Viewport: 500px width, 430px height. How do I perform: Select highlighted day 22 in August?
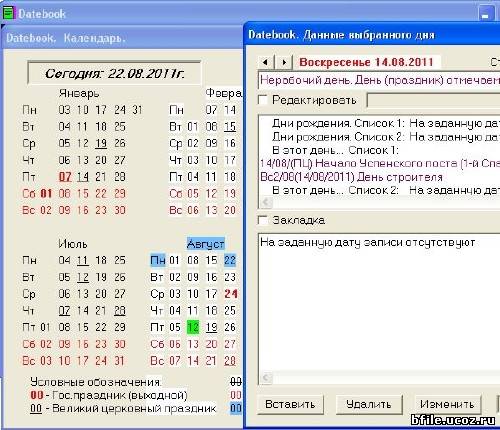230,260
